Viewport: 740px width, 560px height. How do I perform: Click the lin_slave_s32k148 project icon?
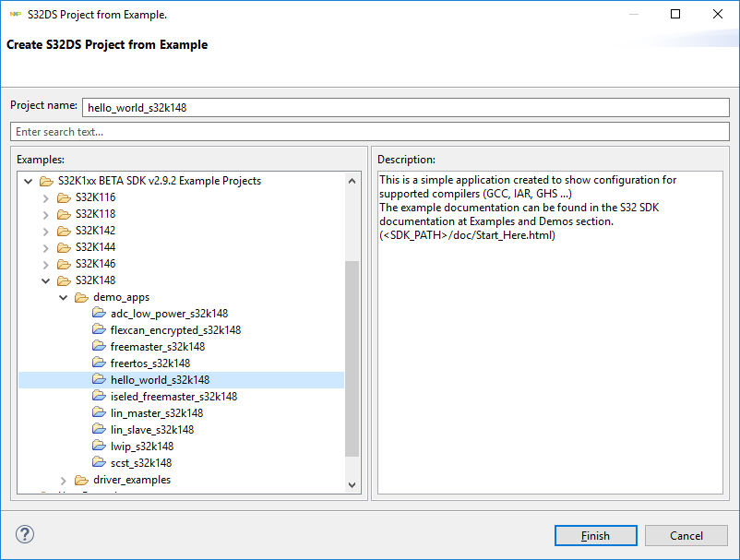[99, 429]
